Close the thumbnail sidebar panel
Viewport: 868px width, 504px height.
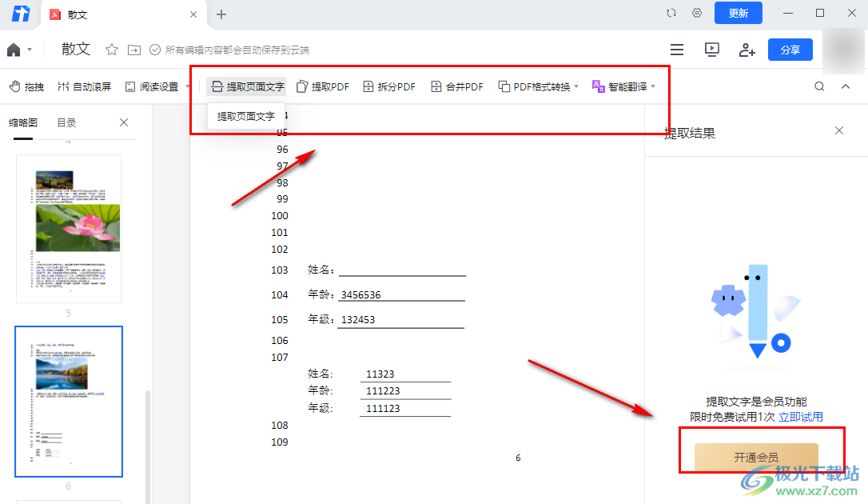click(x=124, y=122)
